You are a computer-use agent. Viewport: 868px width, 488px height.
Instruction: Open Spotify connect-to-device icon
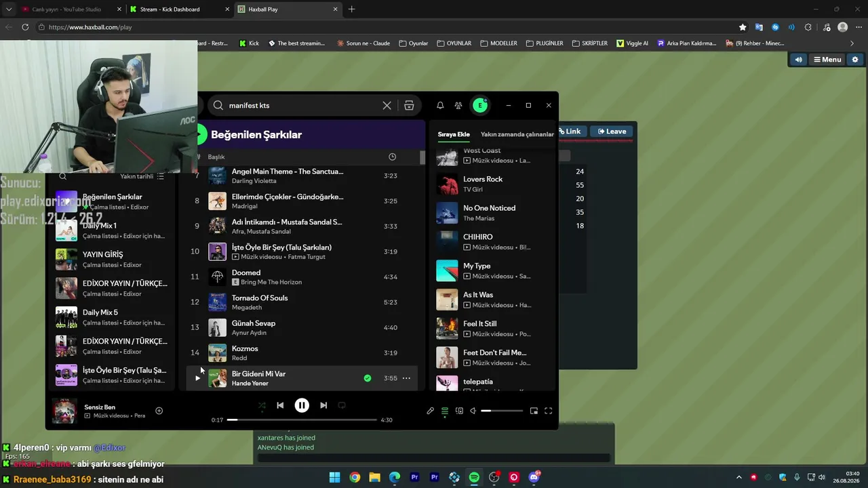(x=459, y=411)
